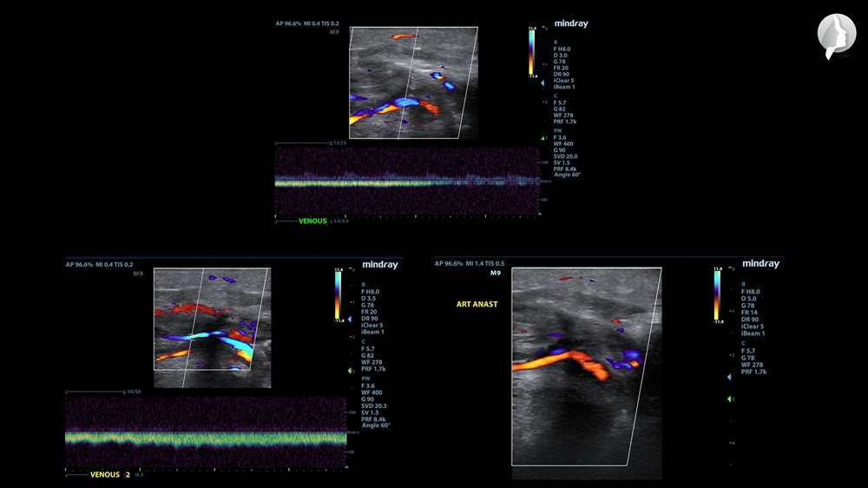868x488 pixels.
Task: Click the color velocity scale in ART ANAST panel
Action: [717, 295]
